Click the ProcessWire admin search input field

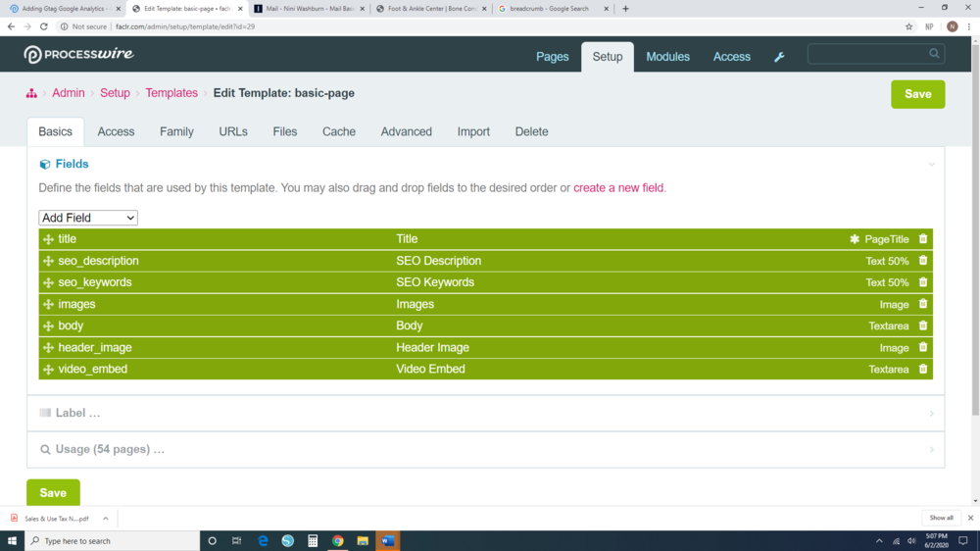pos(867,54)
